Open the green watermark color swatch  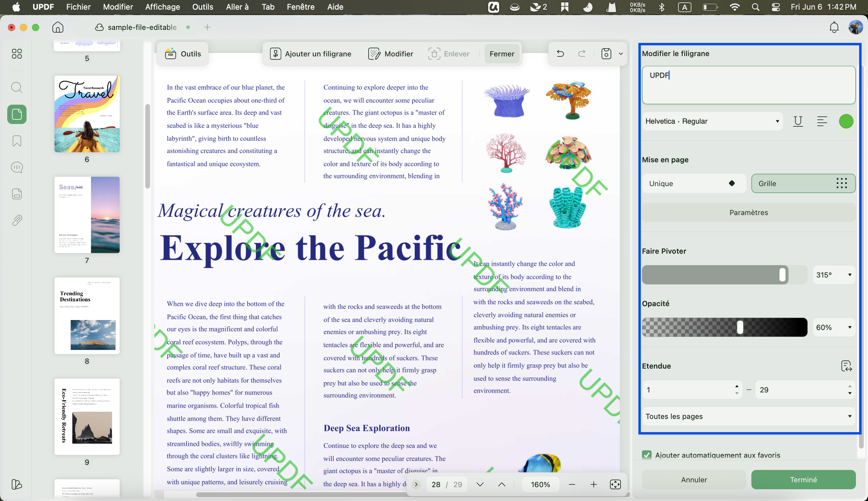click(x=846, y=121)
